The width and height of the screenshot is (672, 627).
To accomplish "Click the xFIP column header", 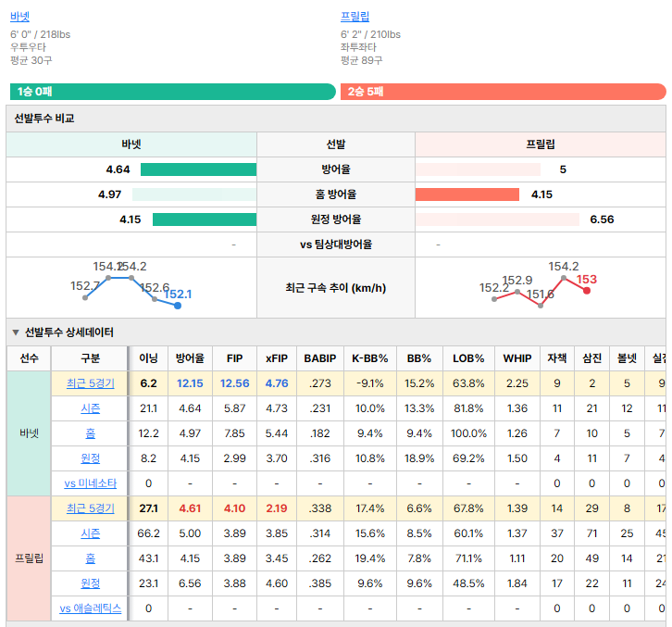I will point(277,358).
